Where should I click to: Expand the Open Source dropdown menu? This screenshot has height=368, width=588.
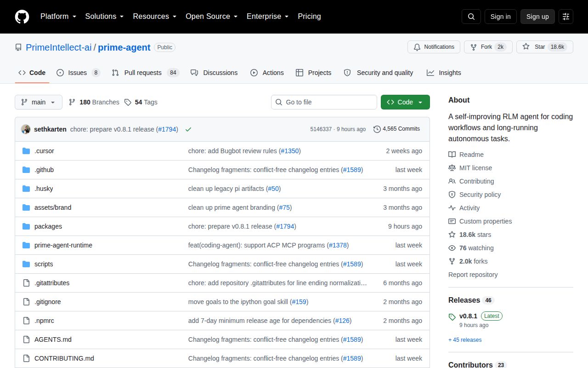pos(211,16)
